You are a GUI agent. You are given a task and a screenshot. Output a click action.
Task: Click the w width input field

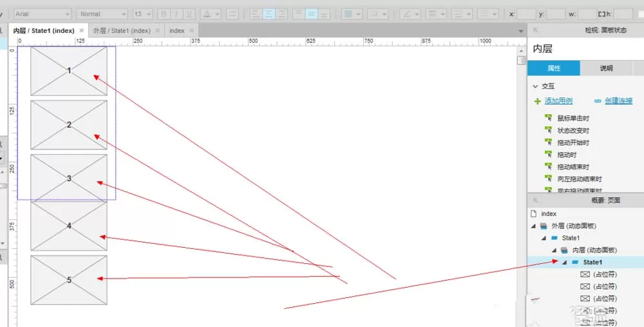587,14
